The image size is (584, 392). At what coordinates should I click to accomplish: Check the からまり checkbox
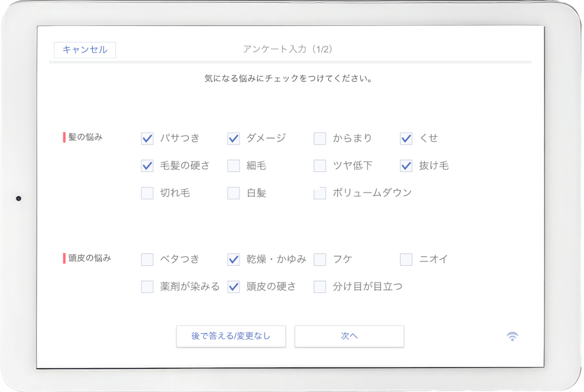pyautogui.click(x=319, y=138)
